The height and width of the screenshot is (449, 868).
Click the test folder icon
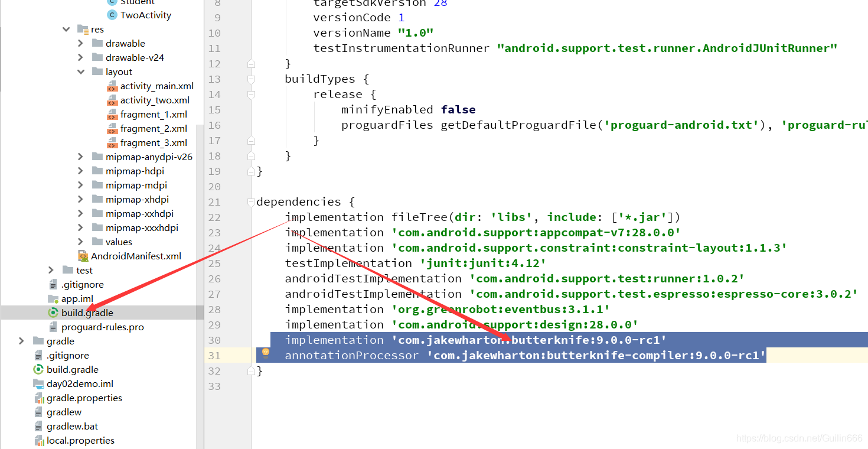pyautogui.click(x=68, y=271)
